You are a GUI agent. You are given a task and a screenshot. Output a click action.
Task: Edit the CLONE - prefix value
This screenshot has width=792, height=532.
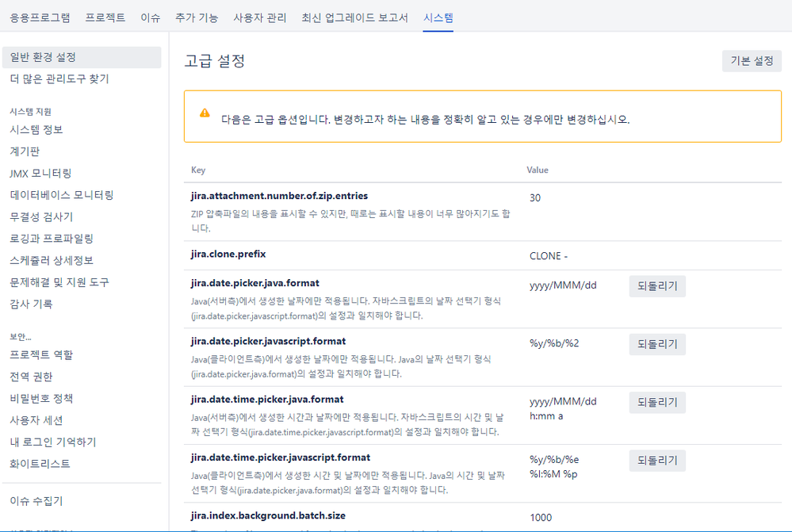[x=549, y=255]
